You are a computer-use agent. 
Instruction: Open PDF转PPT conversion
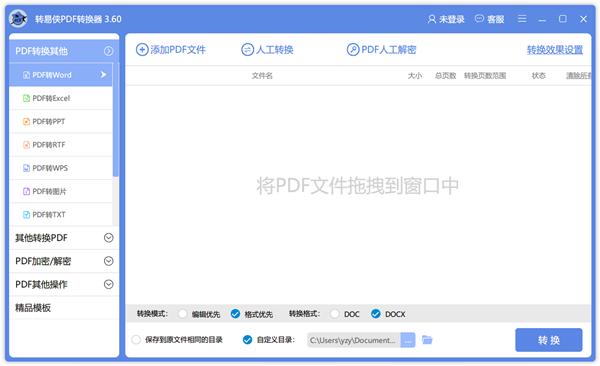pyautogui.click(x=61, y=122)
